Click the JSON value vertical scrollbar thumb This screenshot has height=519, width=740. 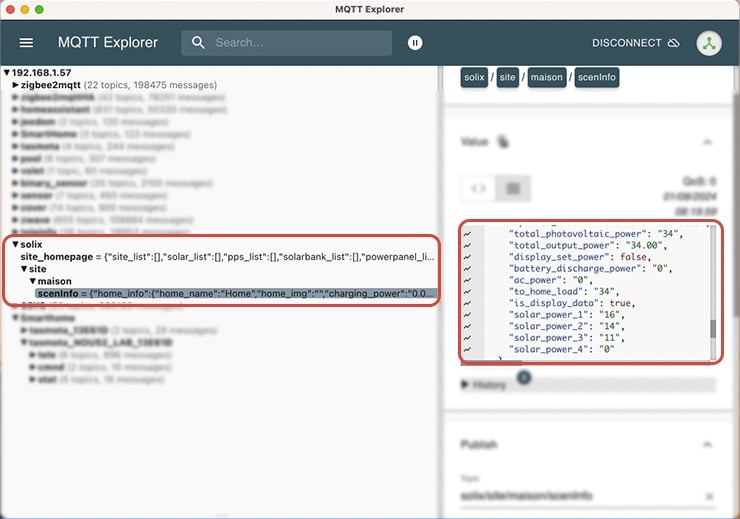[x=713, y=328]
